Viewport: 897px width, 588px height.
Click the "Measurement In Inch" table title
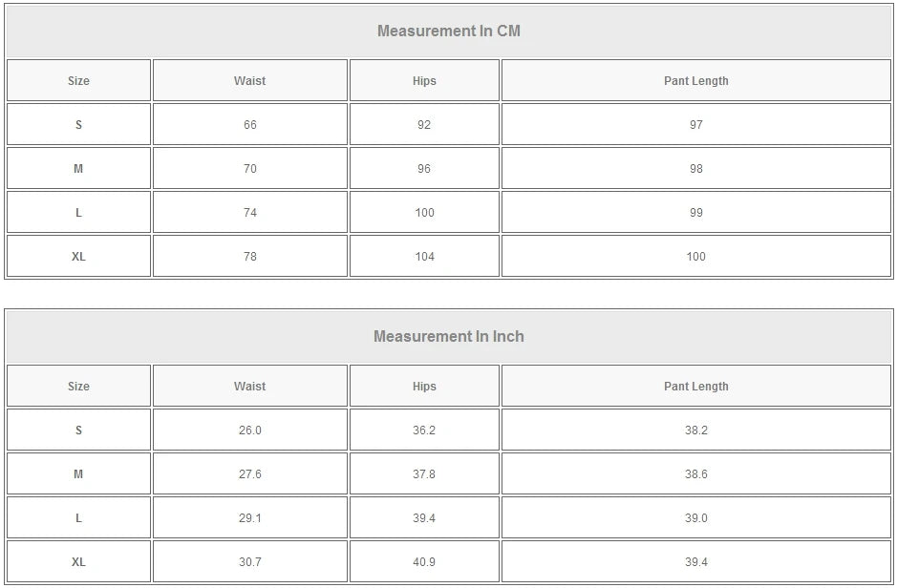click(x=448, y=336)
